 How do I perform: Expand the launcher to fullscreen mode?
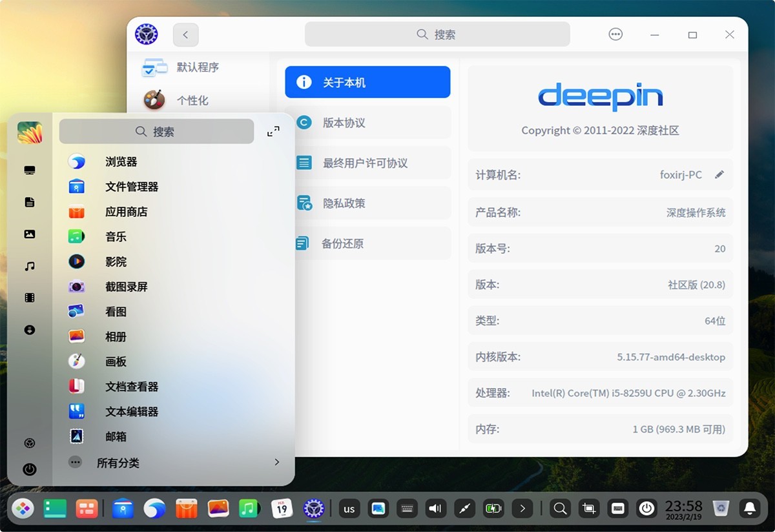(x=273, y=130)
